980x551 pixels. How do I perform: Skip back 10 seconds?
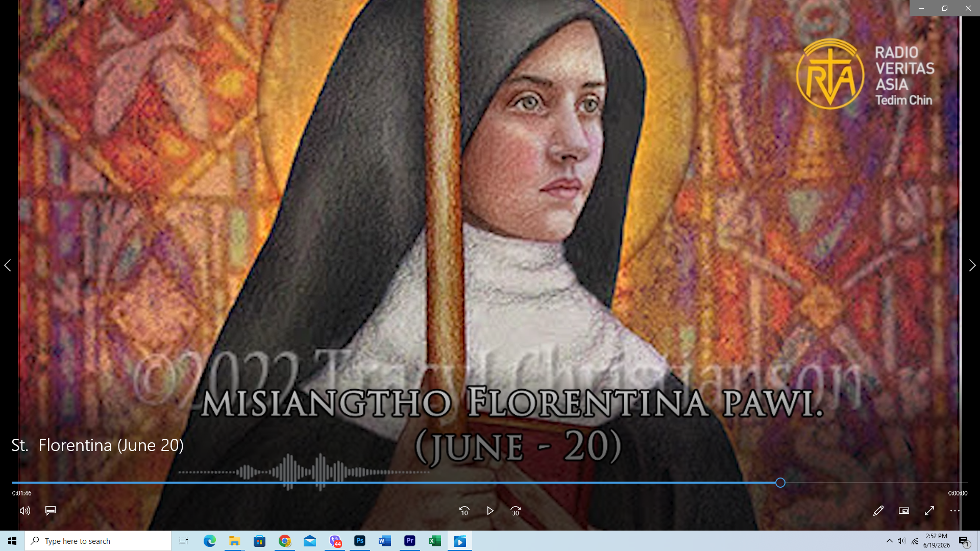coord(464,511)
